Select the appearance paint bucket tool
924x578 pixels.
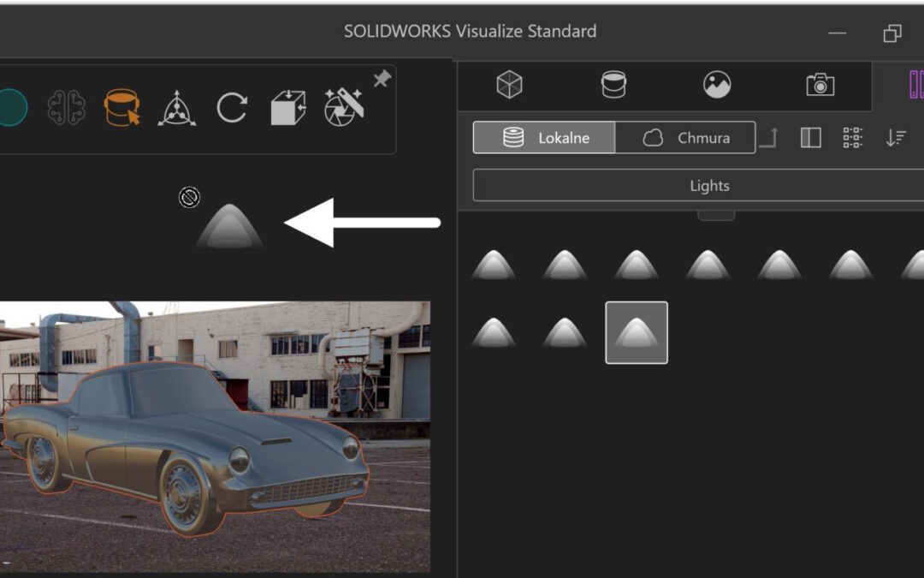coord(122,108)
